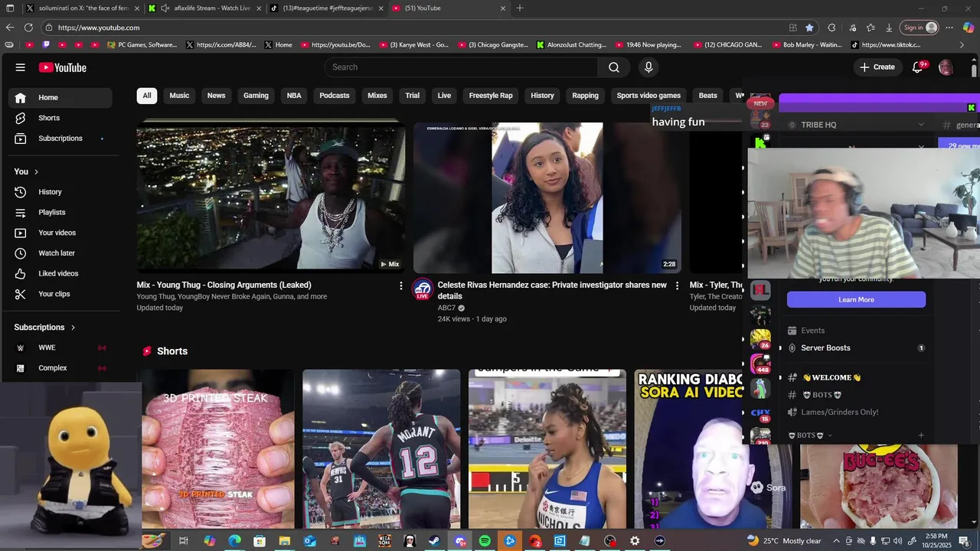This screenshot has width=980, height=551.
Task: Click ABC7 channel avatar
Action: pyautogui.click(x=422, y=289)
